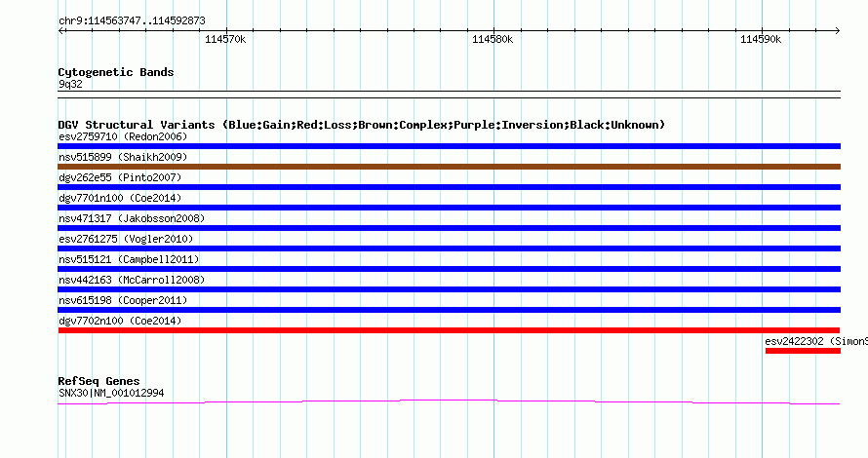The height and width of the screenshot is (458, 868).
Task: Open nsv471317 (Jakobsson2008) label
Action: click(x=132, y=218)
